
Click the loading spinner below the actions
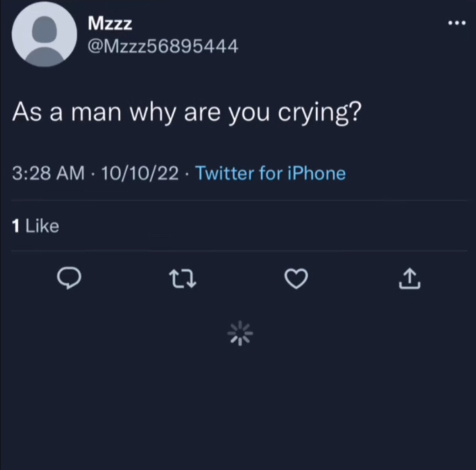pos(240,335)
